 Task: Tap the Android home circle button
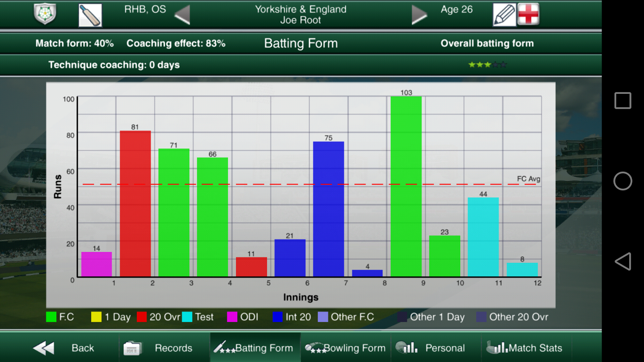623,181
